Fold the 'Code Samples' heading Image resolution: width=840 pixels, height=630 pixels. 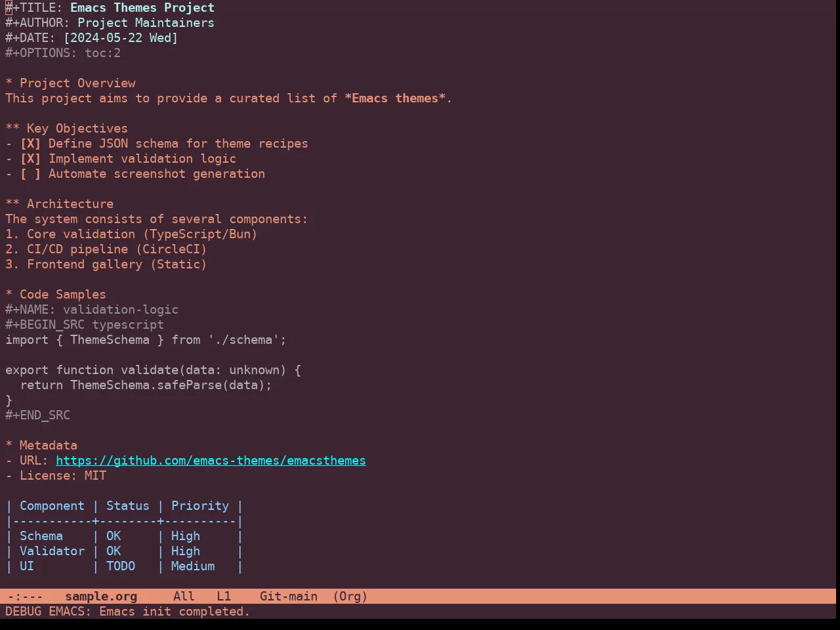pyautogui.click(x=56, y=295)
